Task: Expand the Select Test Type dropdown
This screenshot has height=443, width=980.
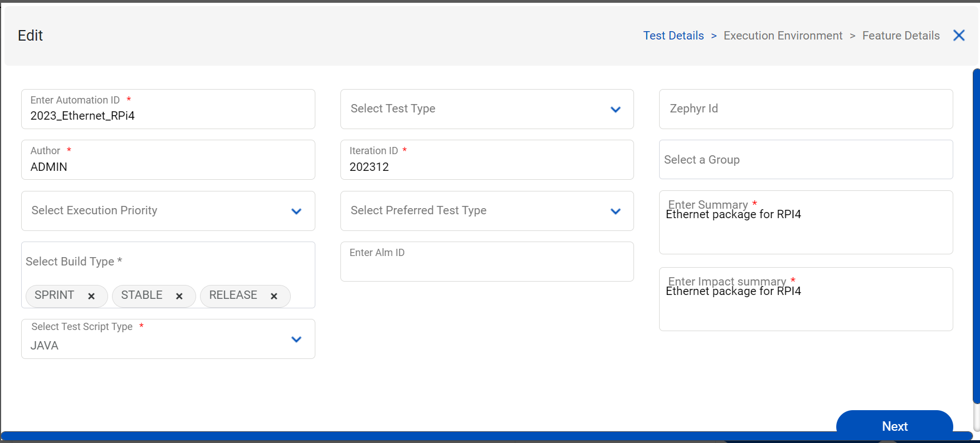Action: tap(615, 110)
